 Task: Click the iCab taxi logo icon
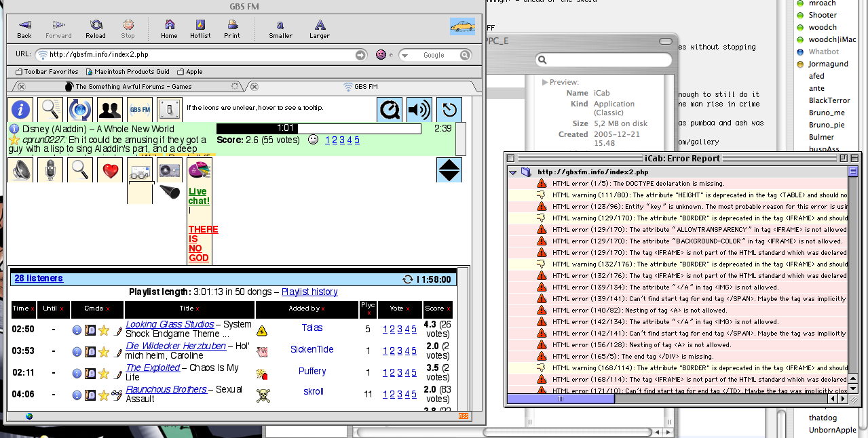point(462,26)
